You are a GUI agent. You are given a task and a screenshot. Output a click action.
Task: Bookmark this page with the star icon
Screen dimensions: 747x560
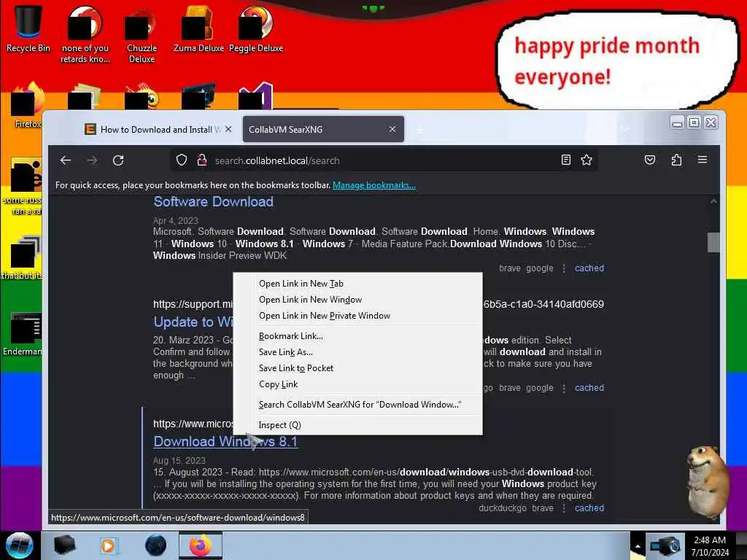point(587,160)
